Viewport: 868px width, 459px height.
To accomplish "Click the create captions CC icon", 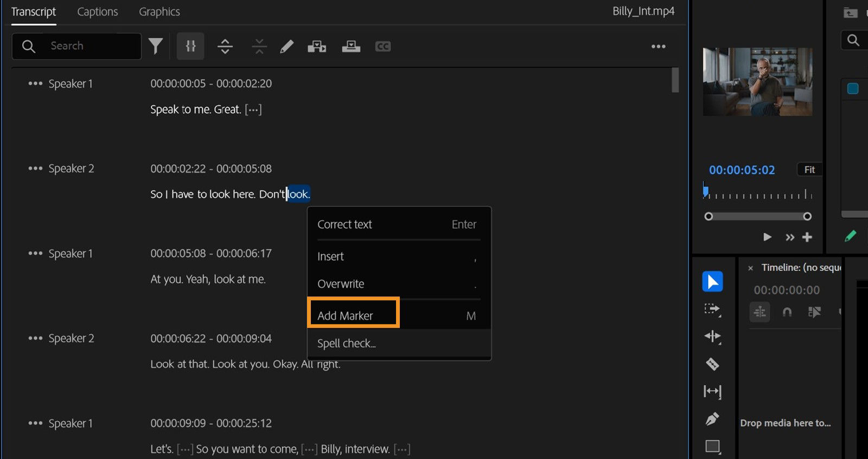I will click(383, 47).
